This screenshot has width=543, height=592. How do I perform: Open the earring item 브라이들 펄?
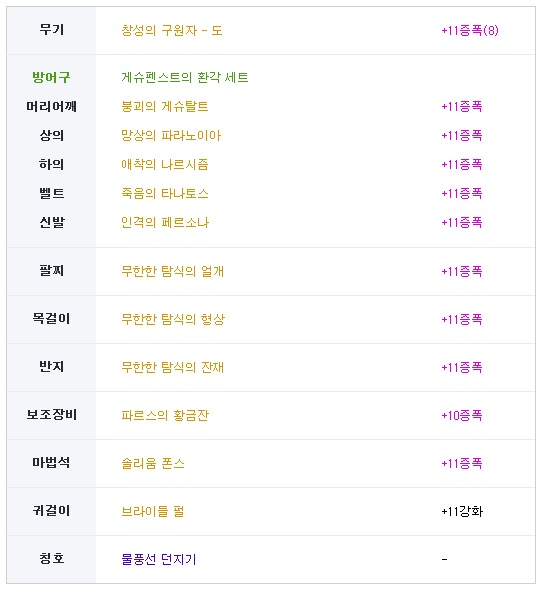click(153, 512)
